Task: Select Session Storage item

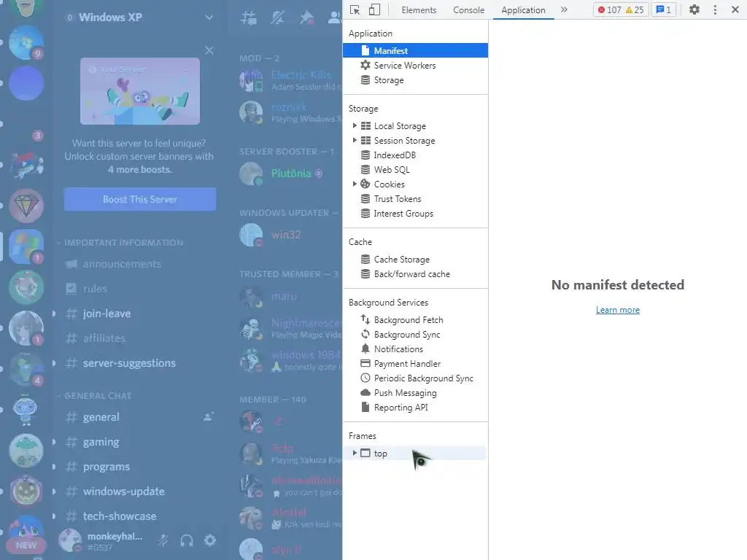Action: click(404, 141)
